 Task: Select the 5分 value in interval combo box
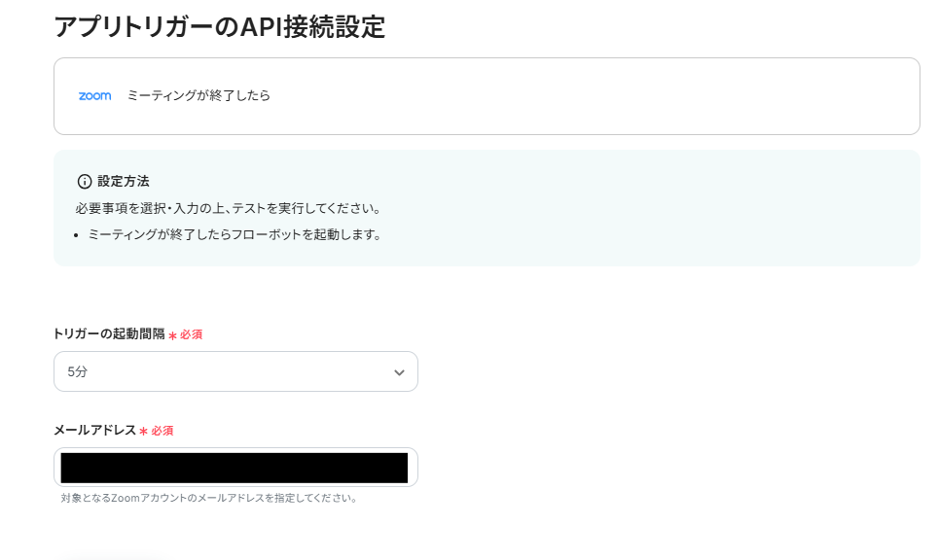click(78, 372)
